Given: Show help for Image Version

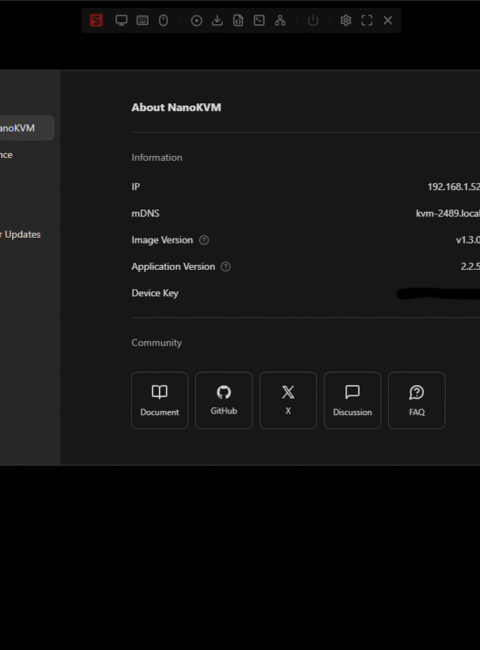Looking at the screenshot, I should pyautogui.click(x=204, y=240).
